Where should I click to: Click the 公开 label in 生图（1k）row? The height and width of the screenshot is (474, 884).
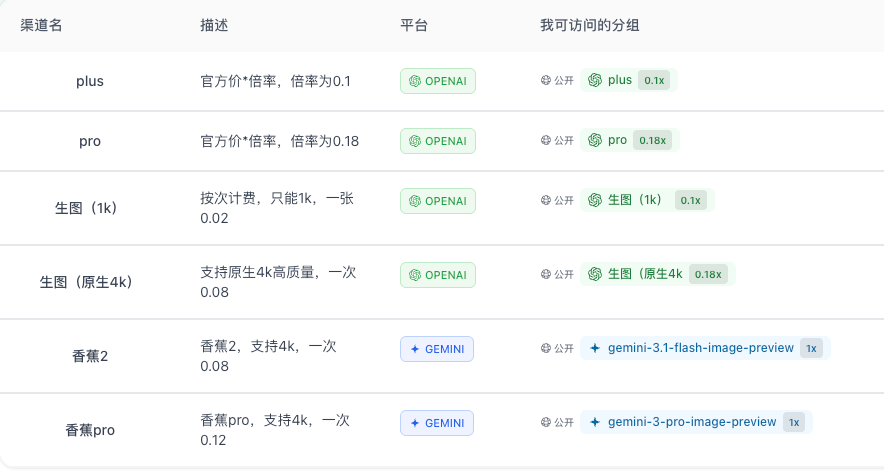tap(564, 201)
